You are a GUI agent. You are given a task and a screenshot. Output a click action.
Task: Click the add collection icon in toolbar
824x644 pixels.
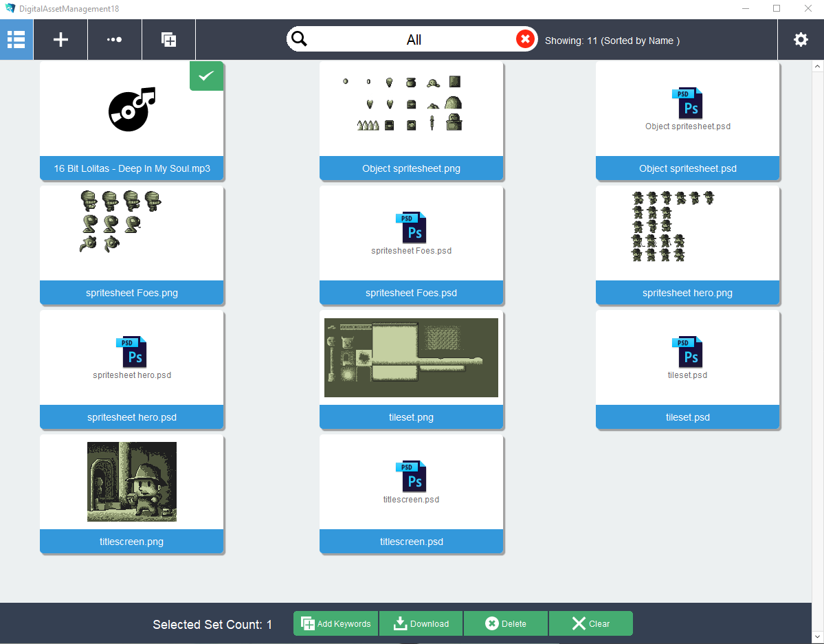[168, 39]
